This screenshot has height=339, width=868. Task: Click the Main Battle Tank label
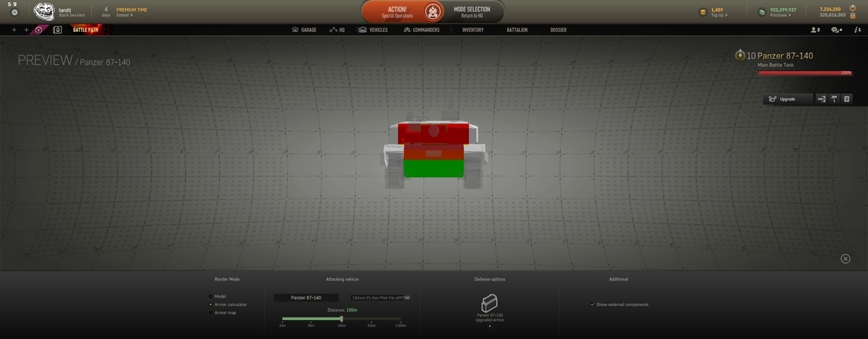coord(776,65)
